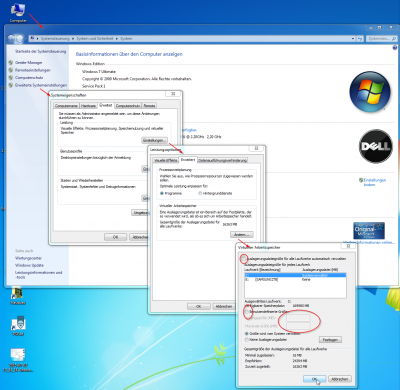Click the Ändern... button for virtual memory

click(242, 235)
